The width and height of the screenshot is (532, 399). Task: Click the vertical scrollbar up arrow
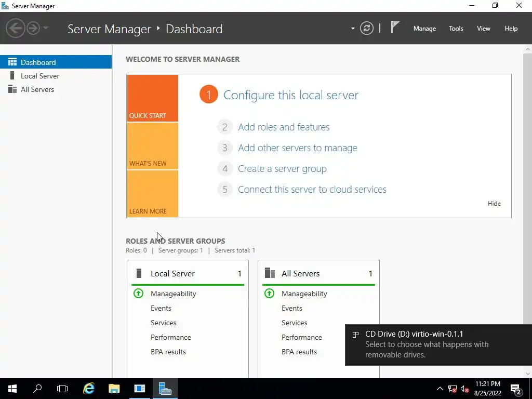[x=528, y=49]
